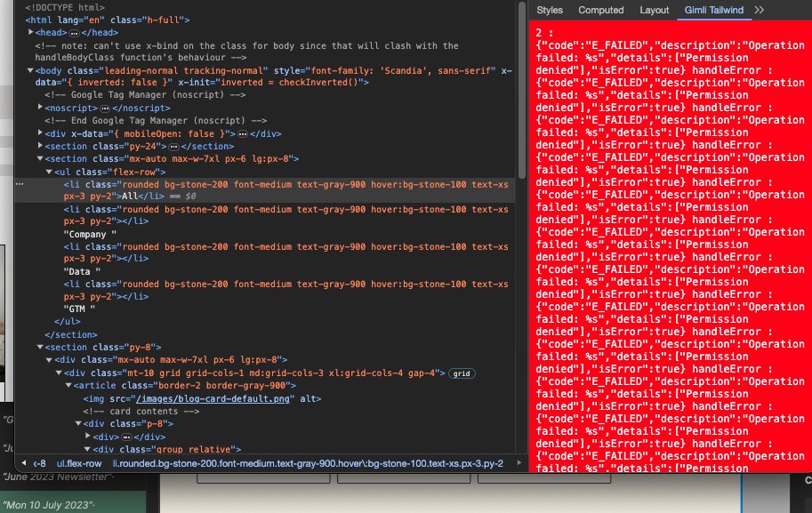This screenshot has height=513, width=812.
Task: Collapse the body element node
Action: (30, 70)
